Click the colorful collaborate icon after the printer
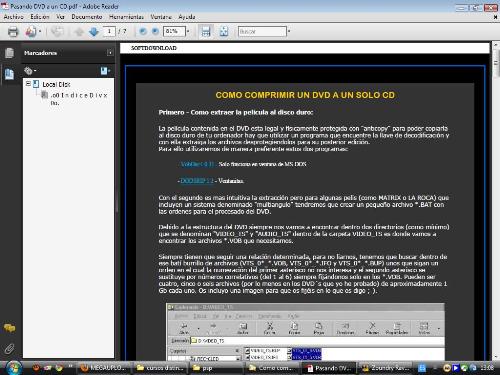 [x=31, y=32]
